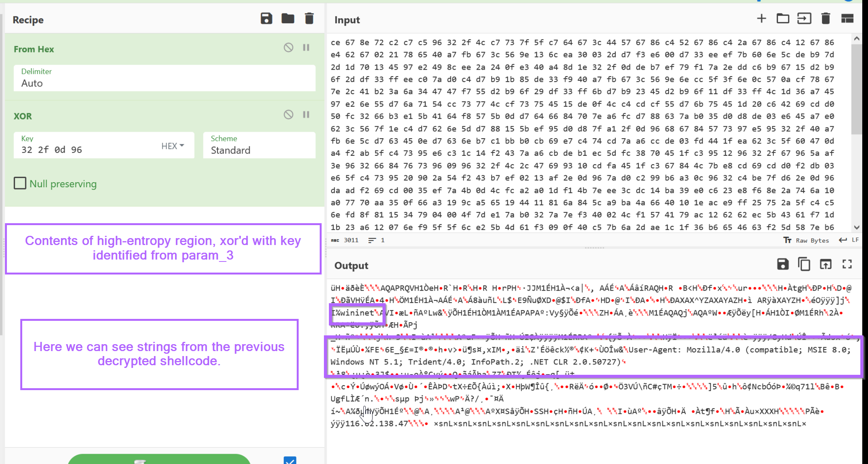Screen dimensions: 868x464
Task: Set breakpoint on XOR operation
Action: (x=306, y=114)
